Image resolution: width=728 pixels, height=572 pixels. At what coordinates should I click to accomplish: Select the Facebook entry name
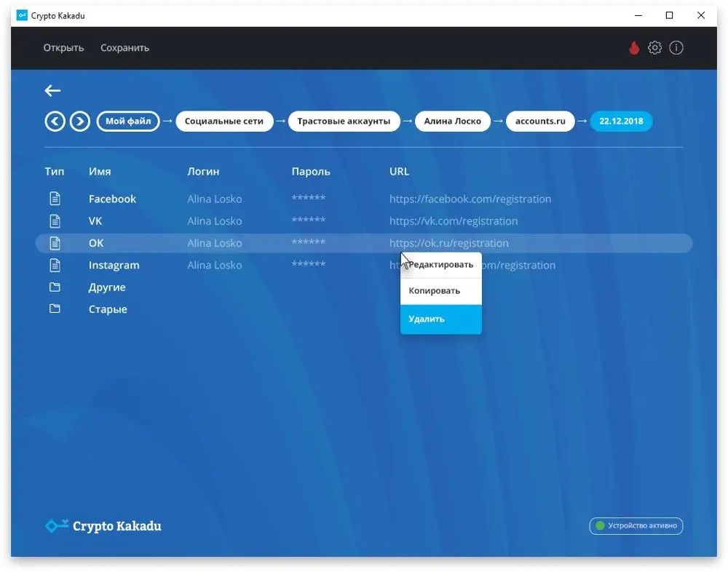click(x=112, y=199)
